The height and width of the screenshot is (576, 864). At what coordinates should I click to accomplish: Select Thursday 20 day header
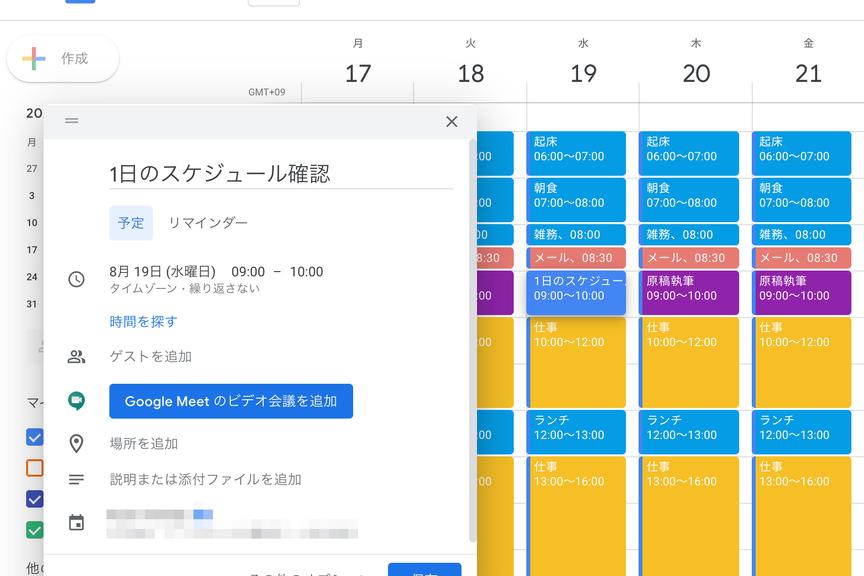(696, 63)
